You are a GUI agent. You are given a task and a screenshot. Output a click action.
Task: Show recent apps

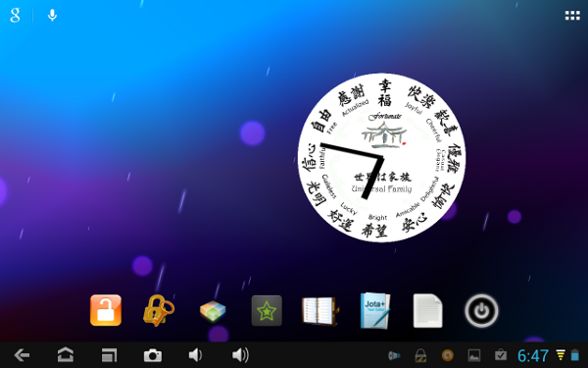coord(109,355)
